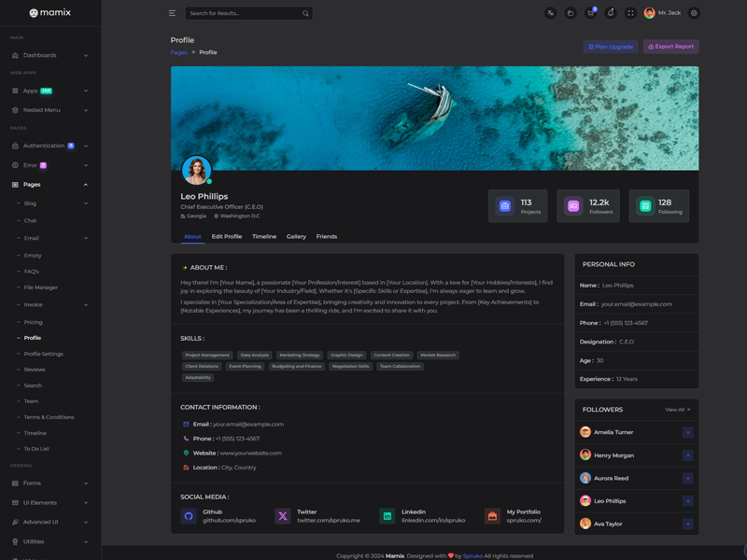The image size is (747, 560).
Task: Follow Amelia Turner with plus button
Action: (x=687, y=432)
